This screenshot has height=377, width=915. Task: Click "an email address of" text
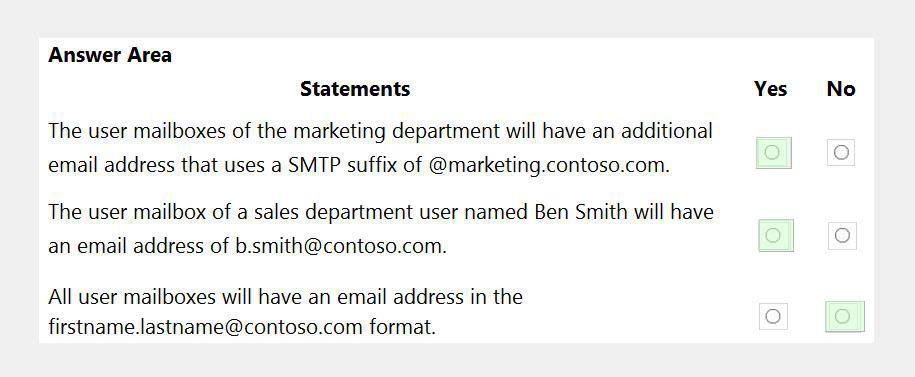[139, 246]
